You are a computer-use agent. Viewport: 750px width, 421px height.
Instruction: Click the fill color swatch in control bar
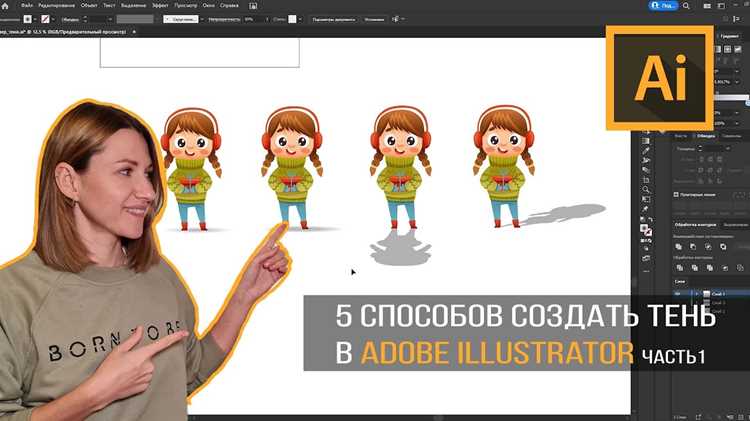[28, 19]
